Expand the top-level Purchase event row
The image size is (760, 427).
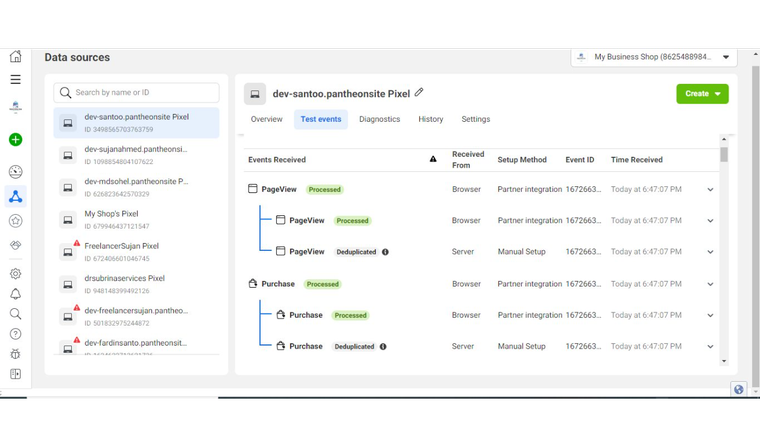pyautogui.click(x=710, y=284)
